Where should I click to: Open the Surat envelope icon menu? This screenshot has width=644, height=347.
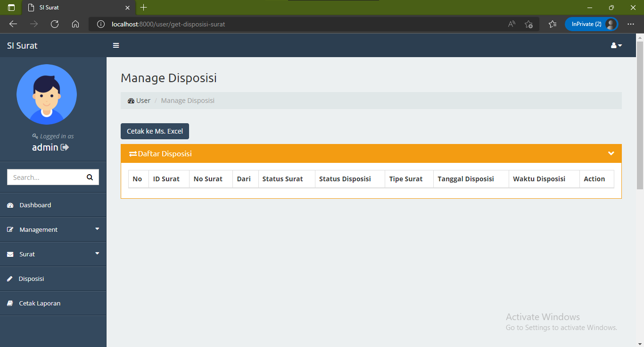(10, 254)
